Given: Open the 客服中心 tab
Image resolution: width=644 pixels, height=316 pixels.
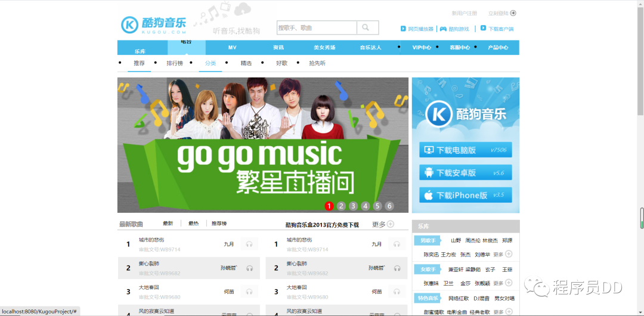Looking at the screenshot, I should click(460, 47).
